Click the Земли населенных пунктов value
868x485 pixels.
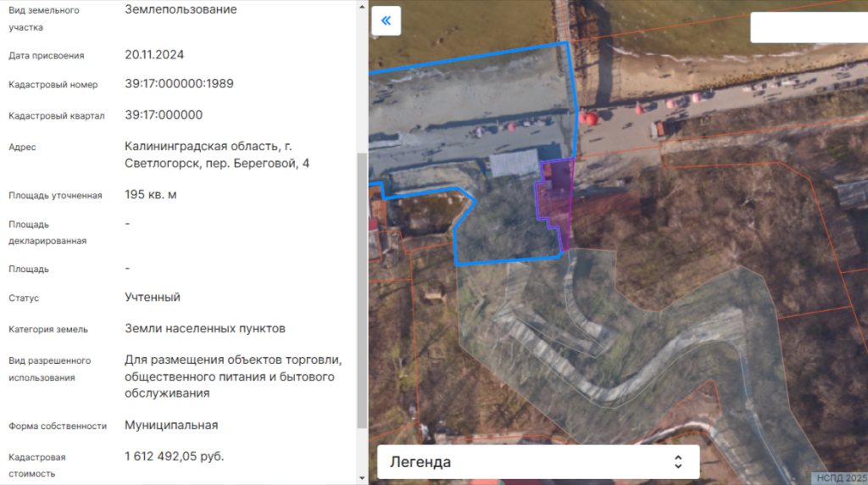pos(205,328)
